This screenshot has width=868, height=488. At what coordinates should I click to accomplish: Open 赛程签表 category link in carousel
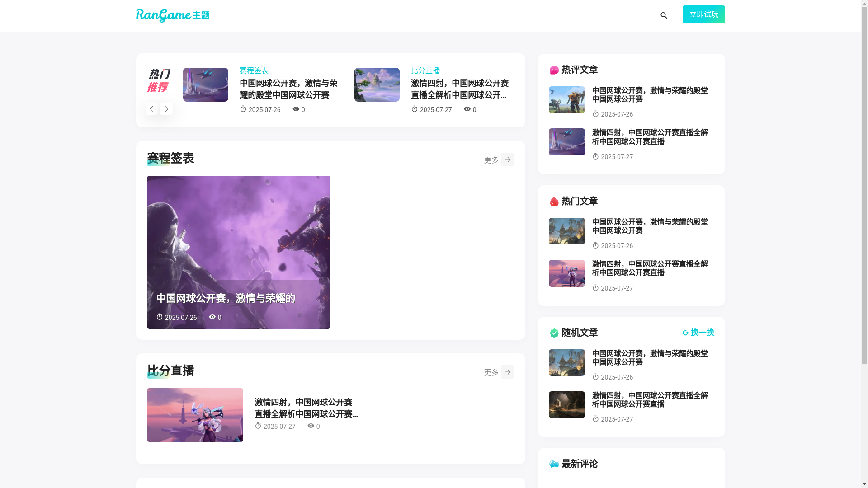click(254, 70)
